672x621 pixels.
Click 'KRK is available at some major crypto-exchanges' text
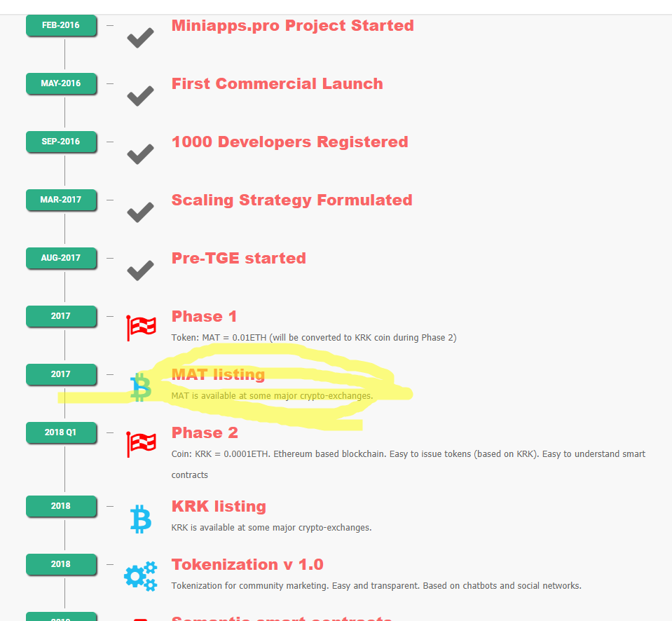272,528
